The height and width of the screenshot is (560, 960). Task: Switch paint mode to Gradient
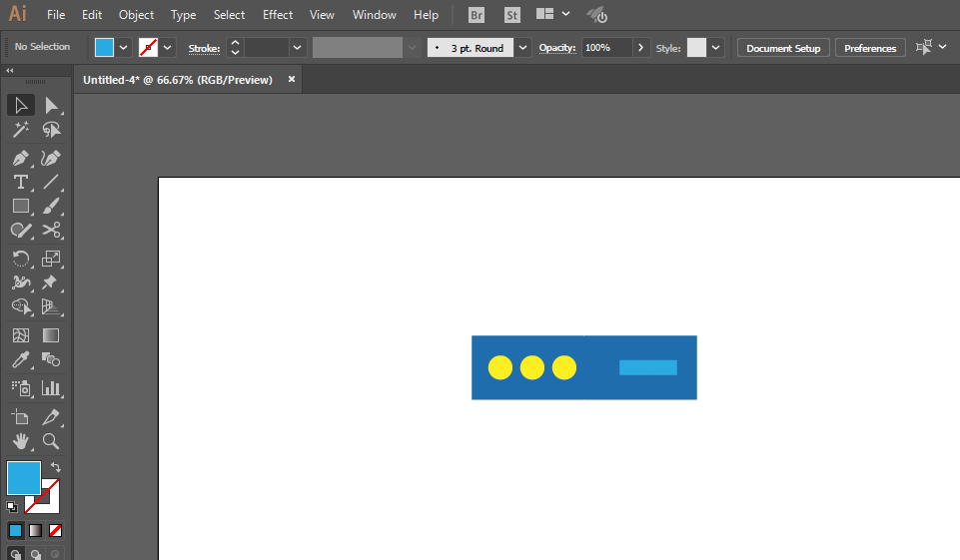tap(35, 530)
